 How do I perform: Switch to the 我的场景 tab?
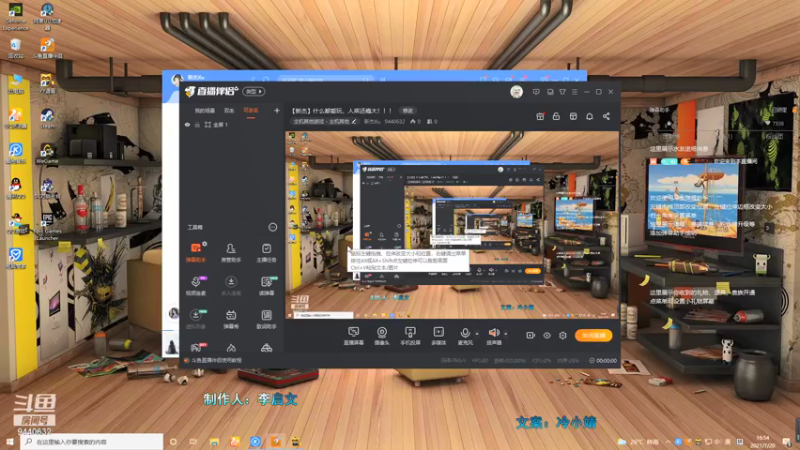coord(205,111)
